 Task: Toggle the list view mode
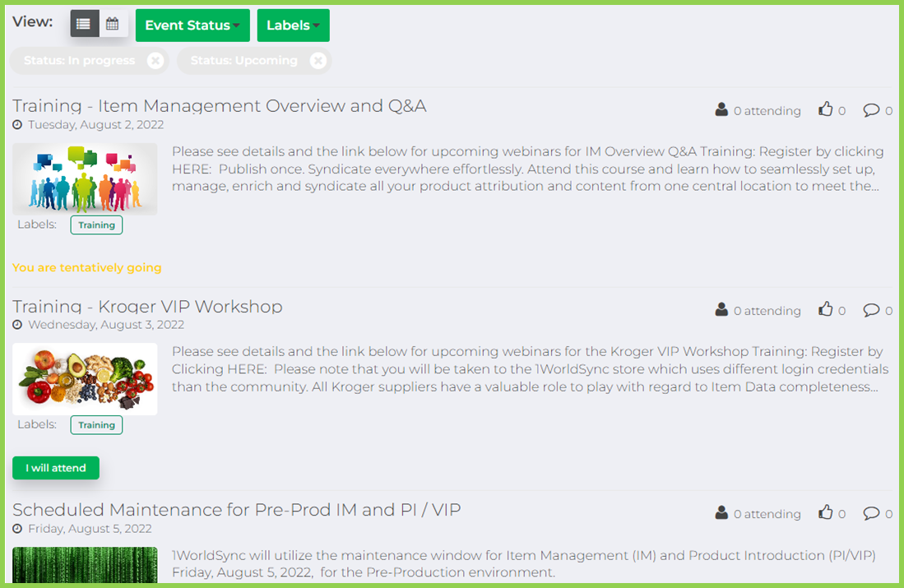point(84,23)
